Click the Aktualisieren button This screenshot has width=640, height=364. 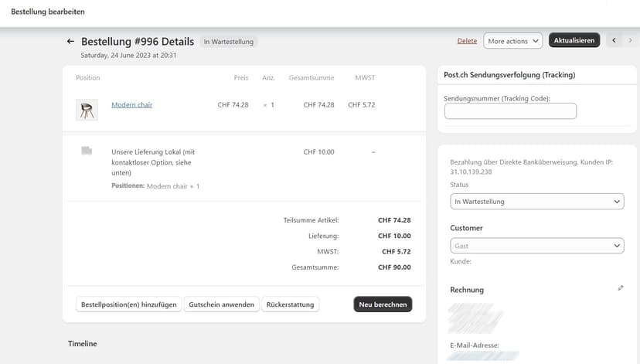point(574,40)
